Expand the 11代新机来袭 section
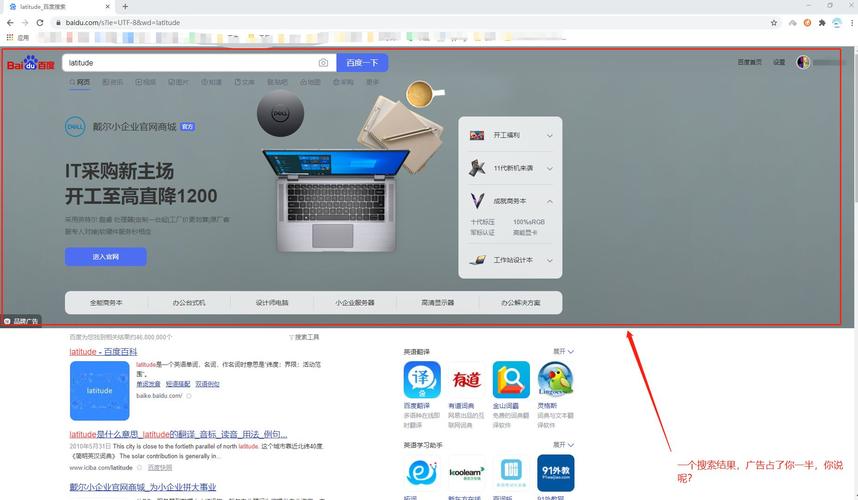The width and height of the screenshot is (858, 500). (549, 168)
